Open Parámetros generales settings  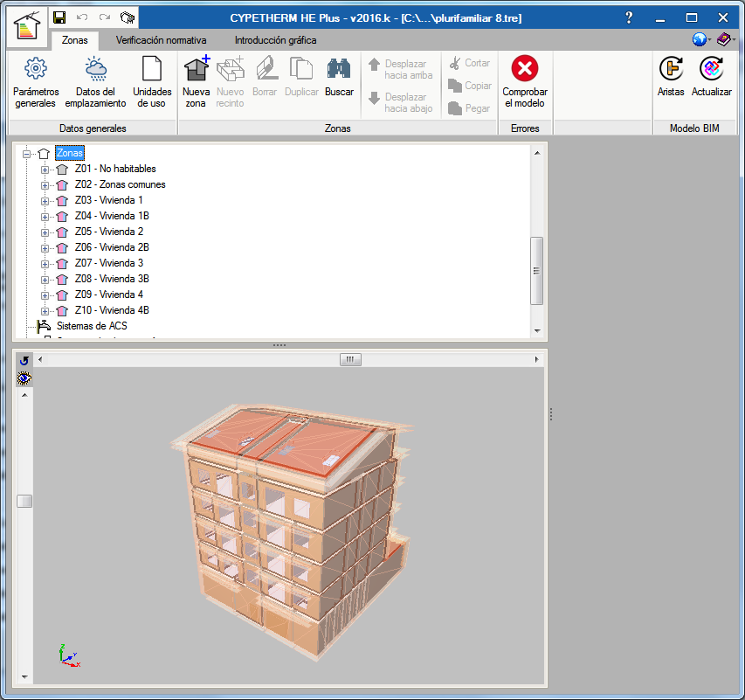pos(36,83)
